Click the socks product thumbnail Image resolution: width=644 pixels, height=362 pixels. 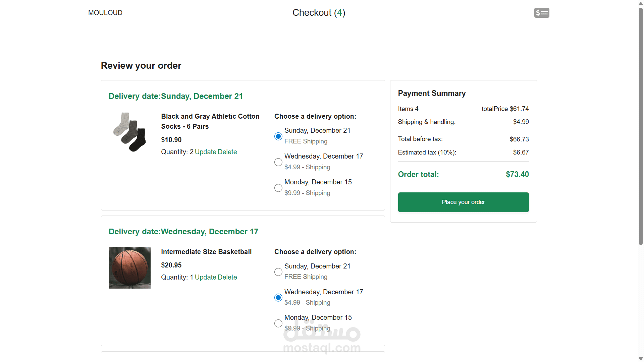[x=129, y=132]
